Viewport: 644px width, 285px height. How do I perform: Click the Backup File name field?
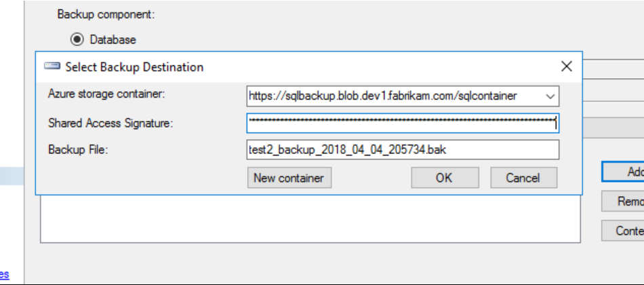(x=403, y=149)
